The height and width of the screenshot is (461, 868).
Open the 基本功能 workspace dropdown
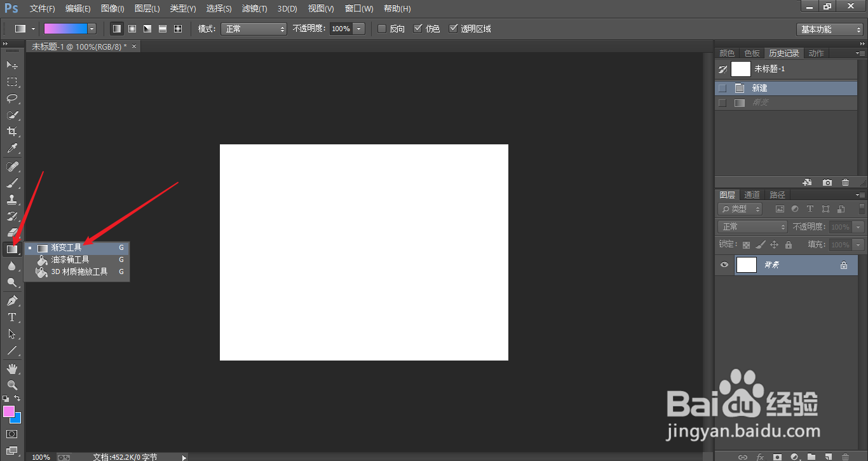tap(830, 29)
